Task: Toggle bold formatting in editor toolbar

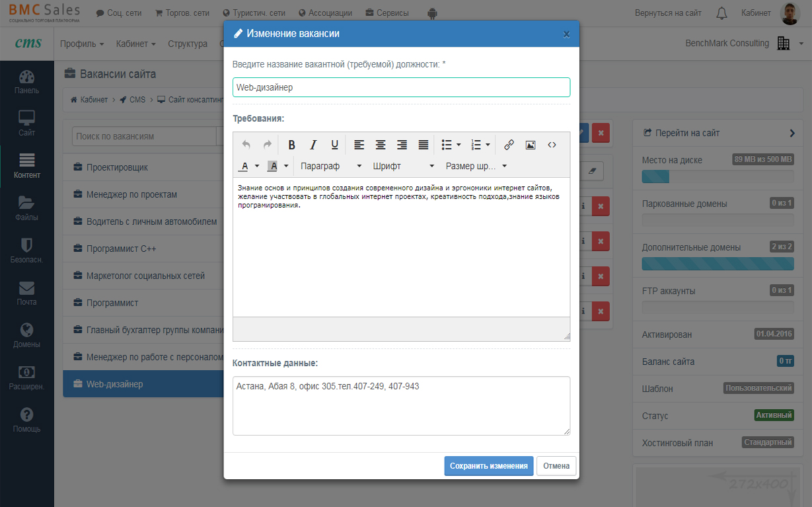Action: pyautogui.click(x=291, y=145)
